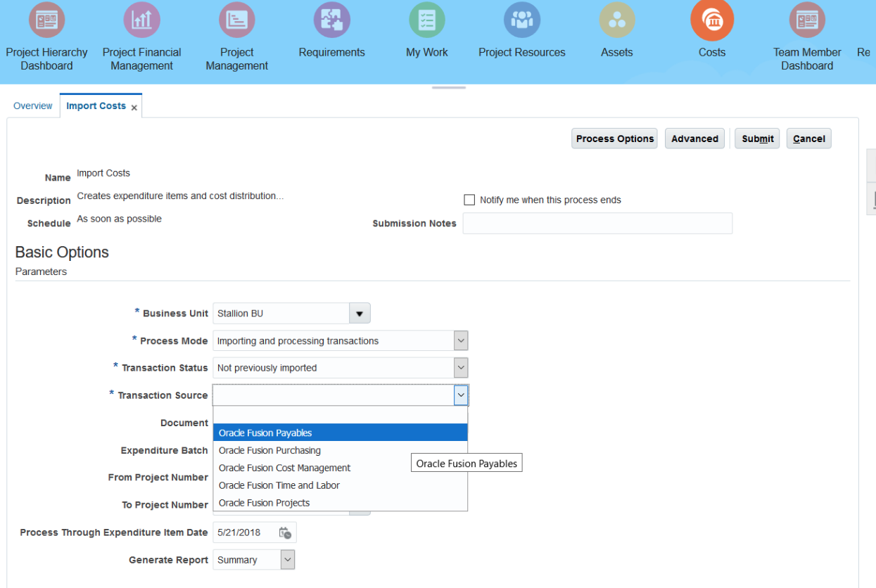Open the Project Financial Management icon

[x=141, y=20]
